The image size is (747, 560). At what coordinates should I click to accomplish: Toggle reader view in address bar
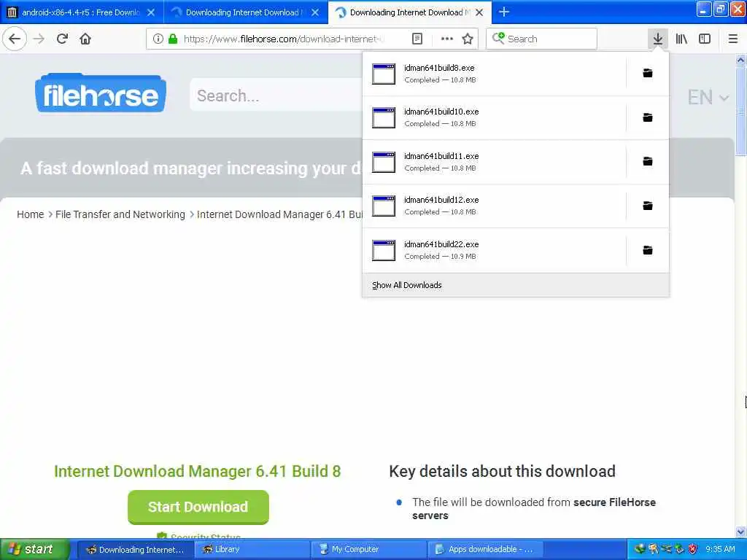[x=417, y=39]
